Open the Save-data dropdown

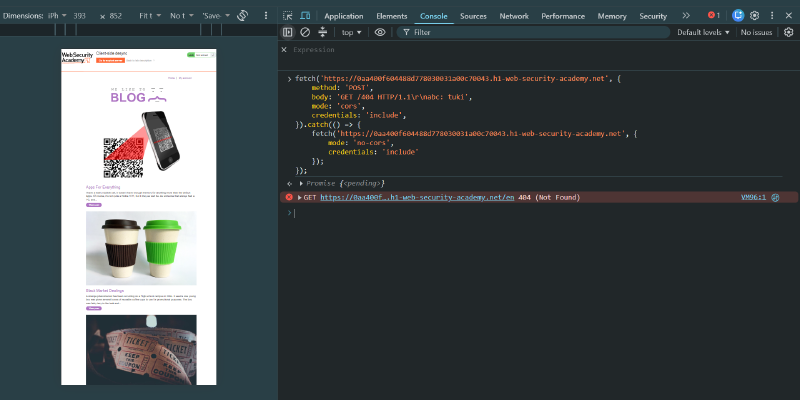[x=216, y=16]
